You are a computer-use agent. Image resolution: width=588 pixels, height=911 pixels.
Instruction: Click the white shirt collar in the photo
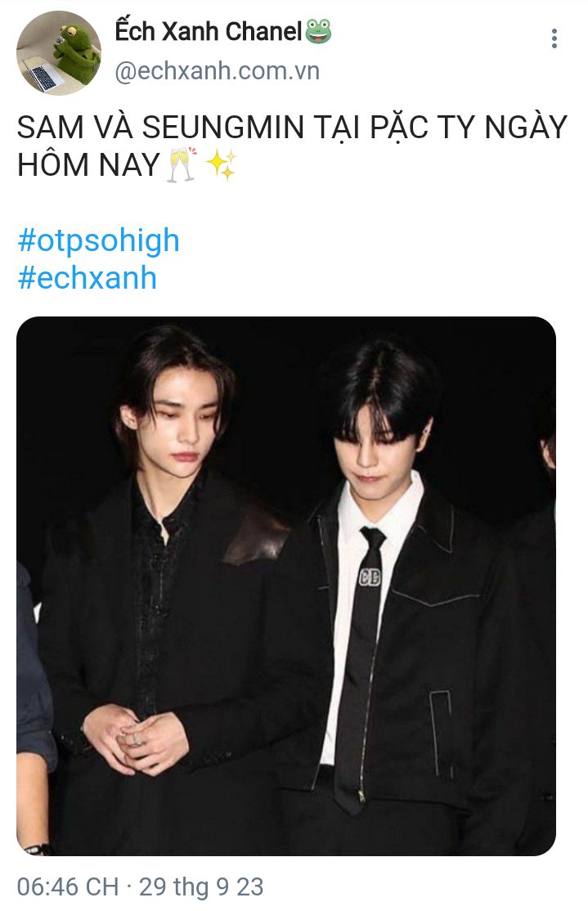pos(384,507)
